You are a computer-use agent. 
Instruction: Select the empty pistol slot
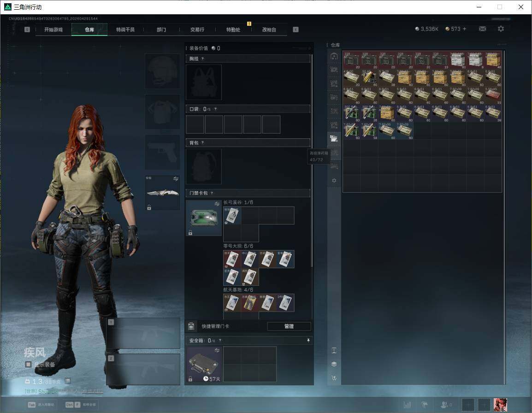click(x=163, y=152)
